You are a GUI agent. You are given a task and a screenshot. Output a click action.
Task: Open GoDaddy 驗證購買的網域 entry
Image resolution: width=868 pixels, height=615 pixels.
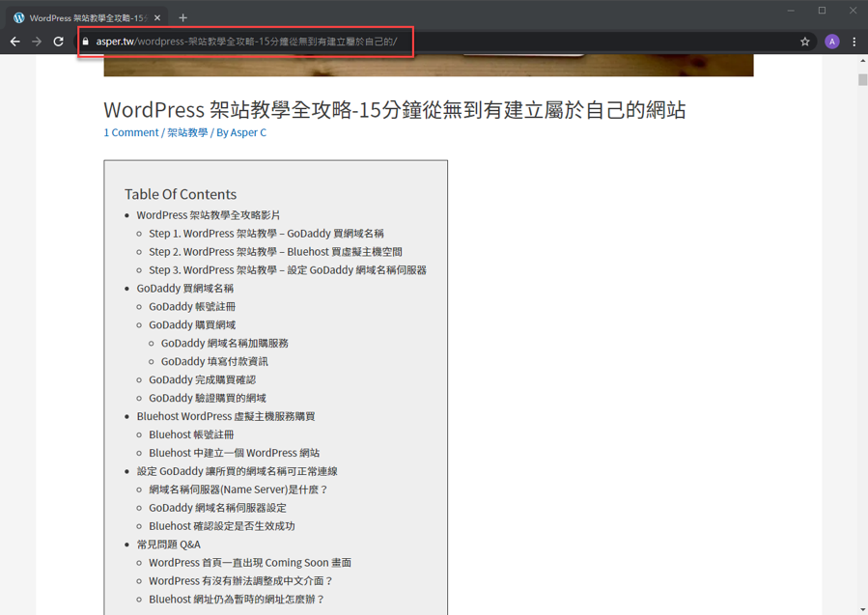coord(208,398)
